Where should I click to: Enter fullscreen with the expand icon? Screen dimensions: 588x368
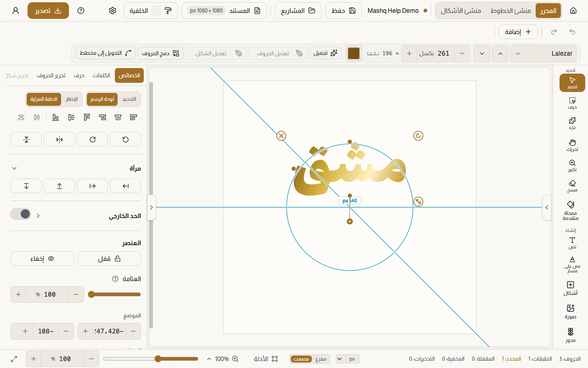point(14,359)
